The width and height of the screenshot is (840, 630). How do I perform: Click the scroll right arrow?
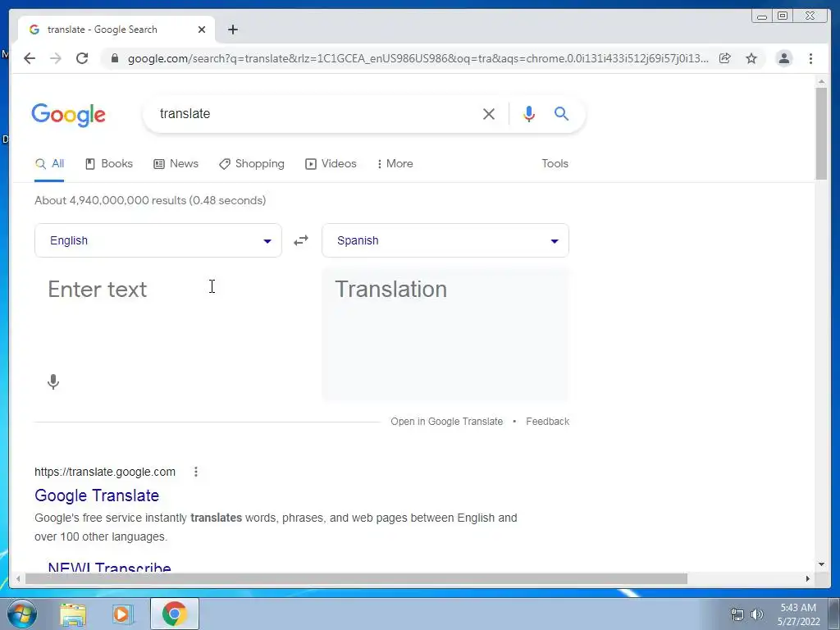click(x=808, y=578)
